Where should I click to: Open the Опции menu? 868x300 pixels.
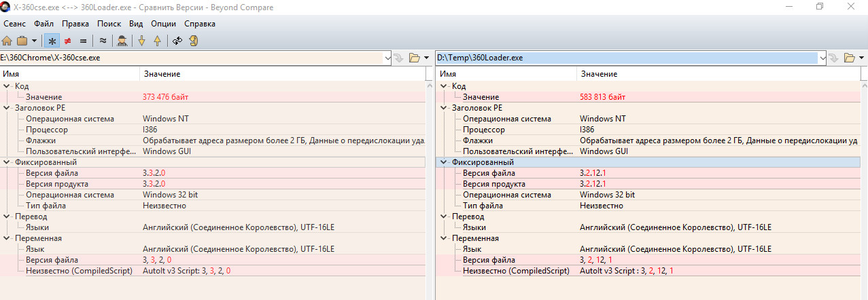tap(164, 24)
